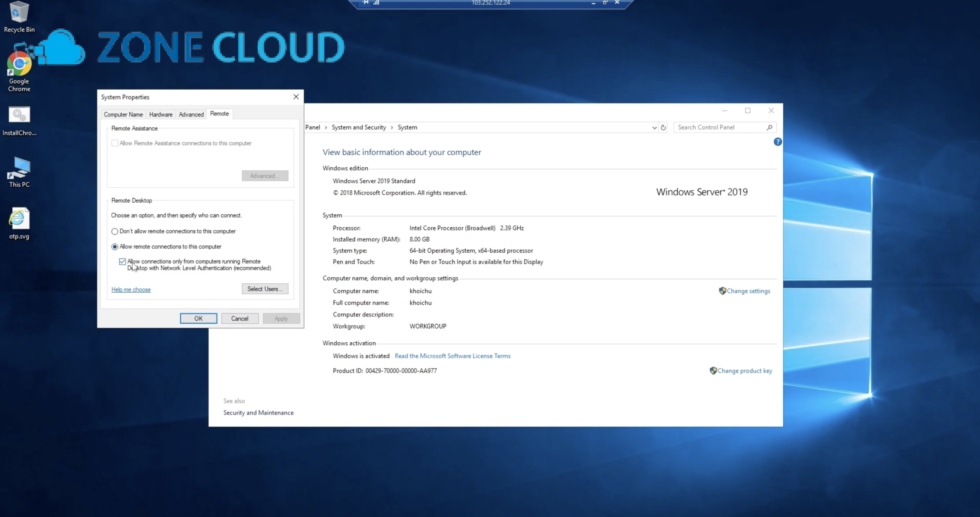Click the Change product key link

745,371
